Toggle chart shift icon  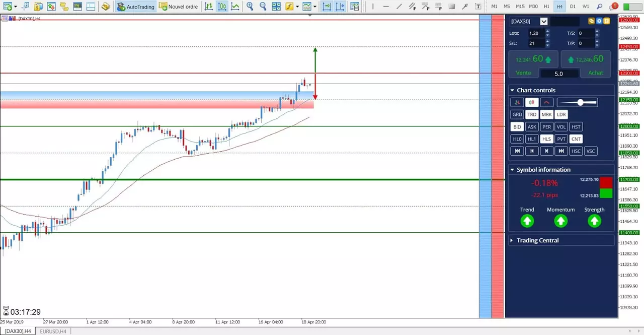[x=340, y=7]
